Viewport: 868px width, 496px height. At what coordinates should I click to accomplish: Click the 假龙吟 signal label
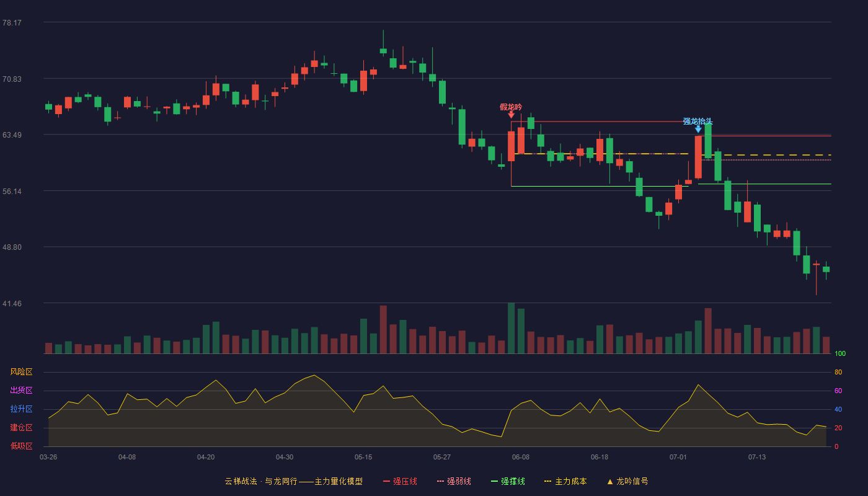[x=511, y=107]
